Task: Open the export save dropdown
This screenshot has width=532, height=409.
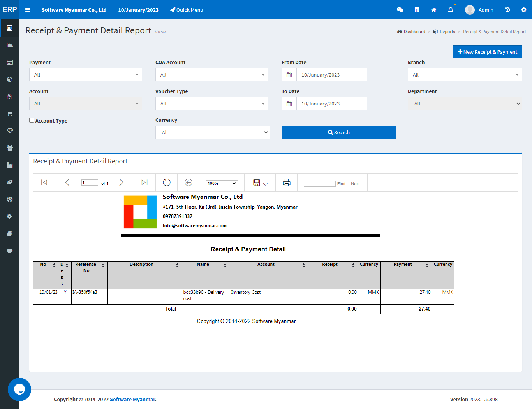Action: point(260,183)
